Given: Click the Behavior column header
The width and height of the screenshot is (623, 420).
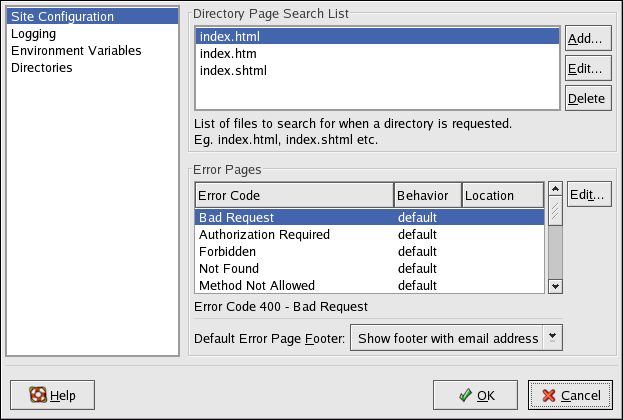Looking at the screenshot, I should click(x=427, y=195).
